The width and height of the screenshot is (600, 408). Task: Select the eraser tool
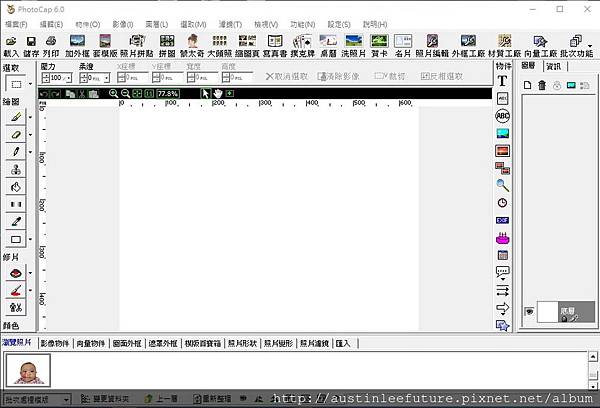tap(16, 134)
